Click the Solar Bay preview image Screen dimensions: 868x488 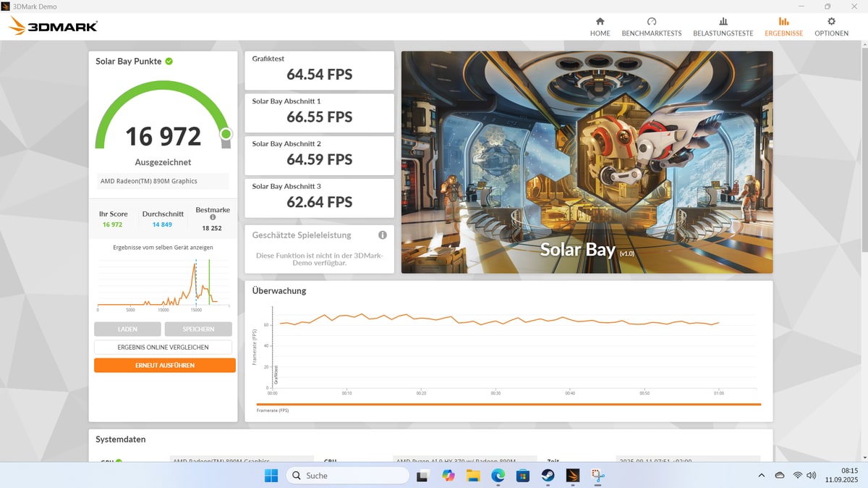point(587,161)
